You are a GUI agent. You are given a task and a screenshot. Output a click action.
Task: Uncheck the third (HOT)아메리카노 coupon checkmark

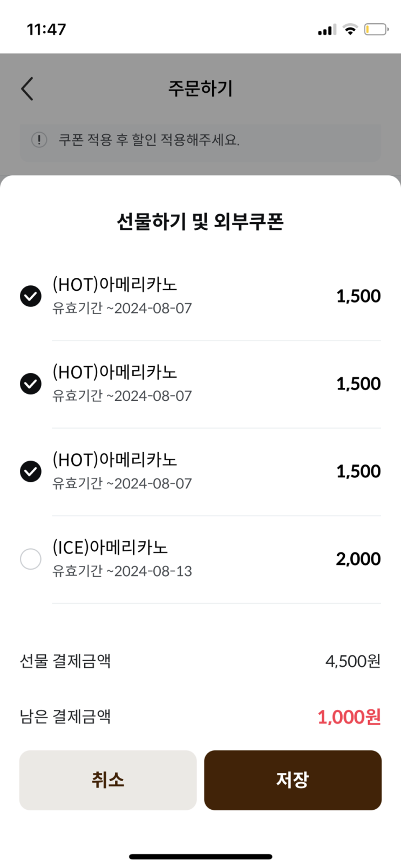(x=31, y=471)
